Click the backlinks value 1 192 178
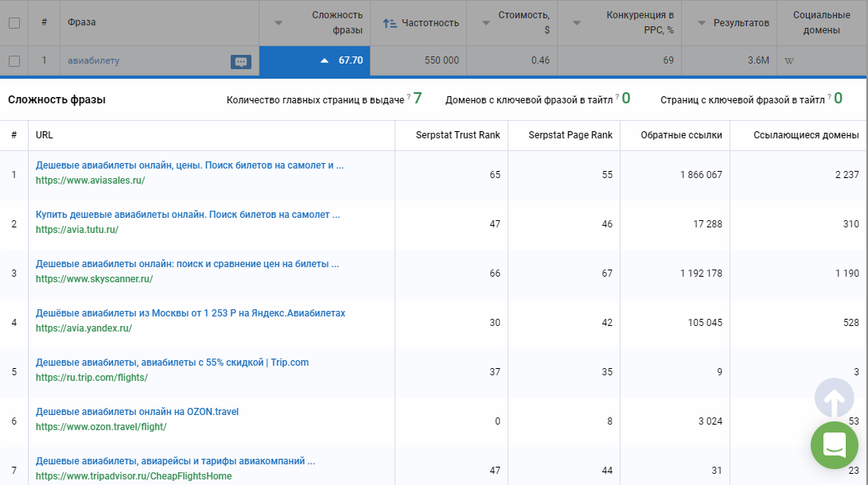 point(702,274)
